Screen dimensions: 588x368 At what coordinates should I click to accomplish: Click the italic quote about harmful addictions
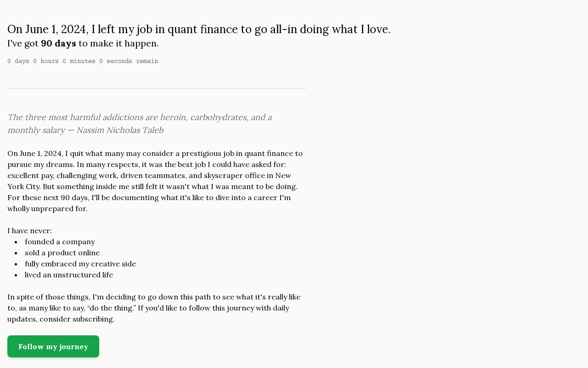click(139, 118)
